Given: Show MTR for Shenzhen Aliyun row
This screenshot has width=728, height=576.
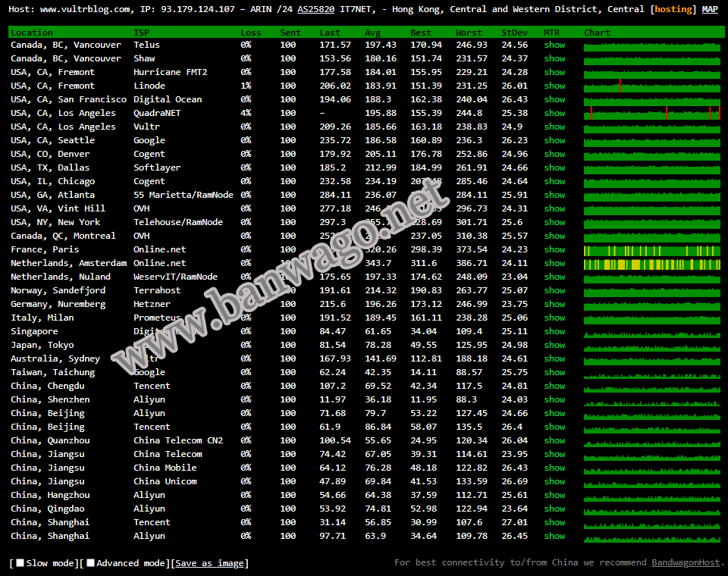Looking at the screenshot, I should (554, 399).
